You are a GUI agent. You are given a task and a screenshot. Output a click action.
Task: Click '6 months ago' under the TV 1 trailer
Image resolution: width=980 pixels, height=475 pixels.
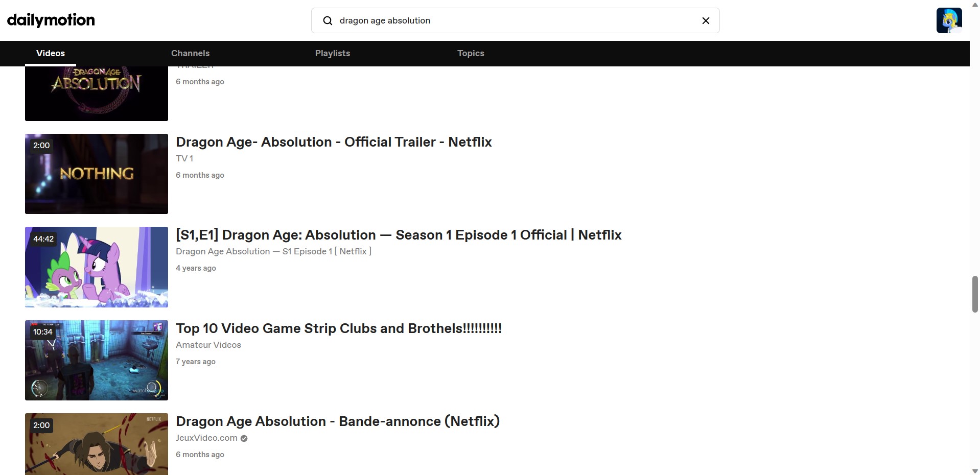click(x=200, y=175)
